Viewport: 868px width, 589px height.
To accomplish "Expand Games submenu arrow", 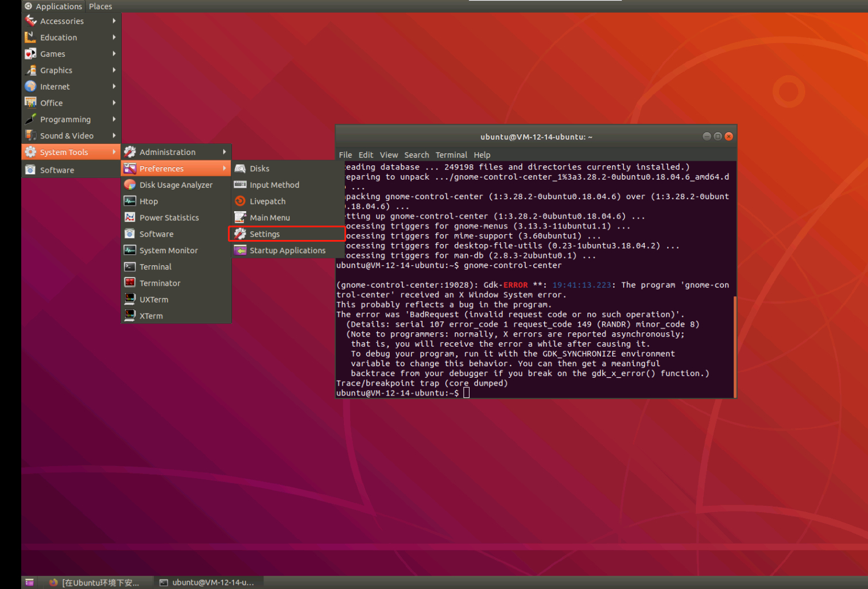I will pyautogui.click(x=114, y=53).
